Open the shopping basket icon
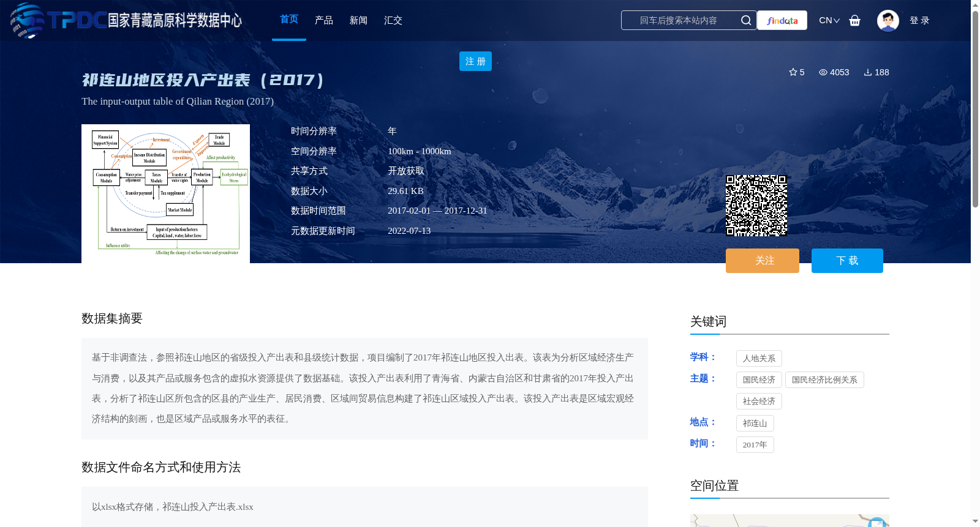This screenshot has height=527, width=980. tap(854, 20)
